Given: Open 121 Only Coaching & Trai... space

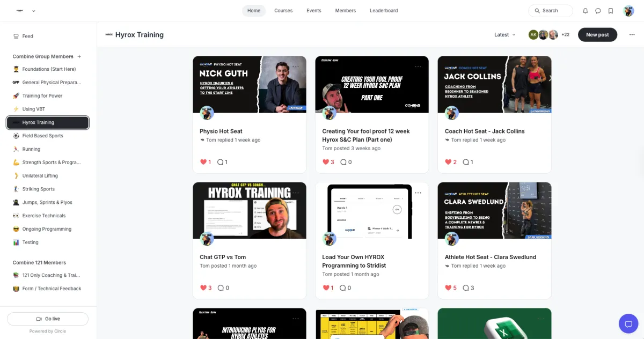Looking at the screenshot, I should (48, 276).
